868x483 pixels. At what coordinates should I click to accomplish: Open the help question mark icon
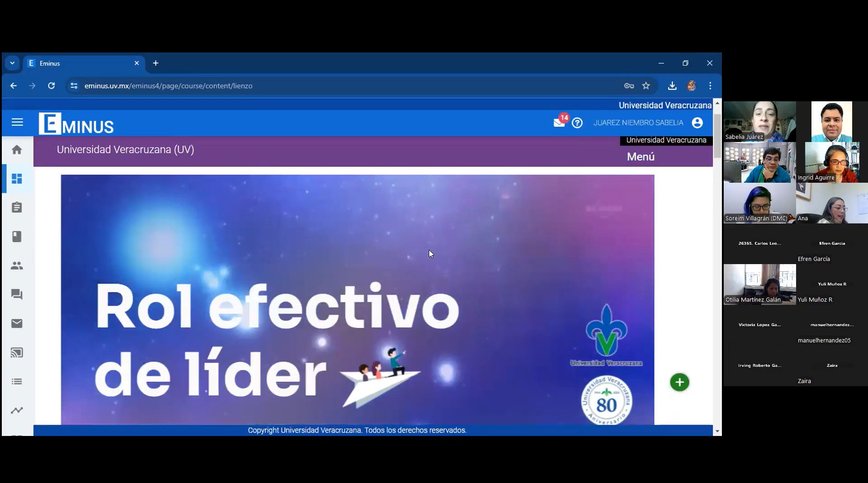click(577, 123)
